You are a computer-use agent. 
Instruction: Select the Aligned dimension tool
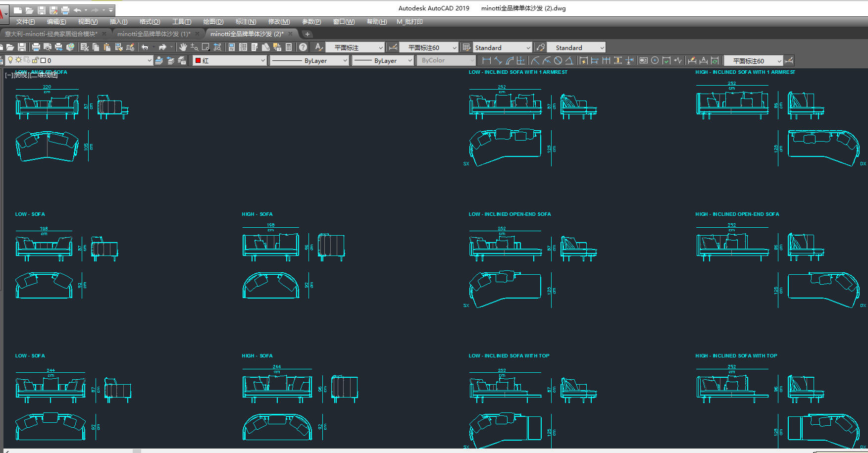pyautogui.click(x=498, y=60)
